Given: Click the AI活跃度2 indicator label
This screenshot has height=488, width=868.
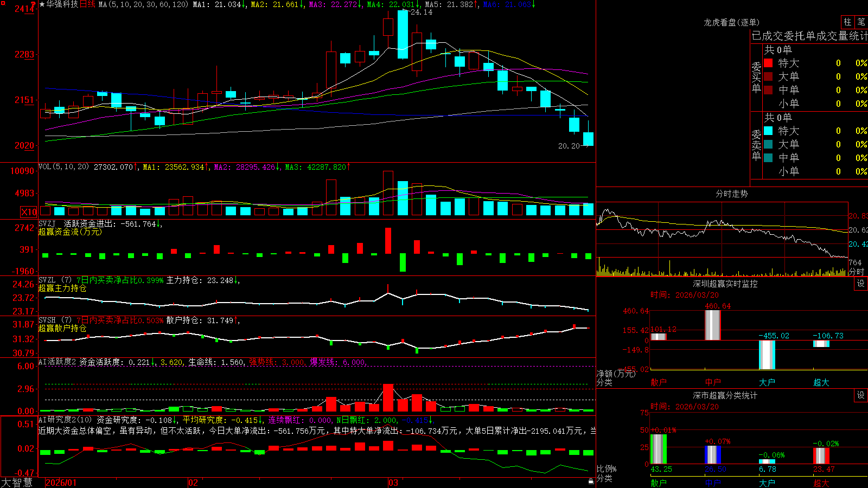Looking at the screenshot, I should (x=58, y=362).
